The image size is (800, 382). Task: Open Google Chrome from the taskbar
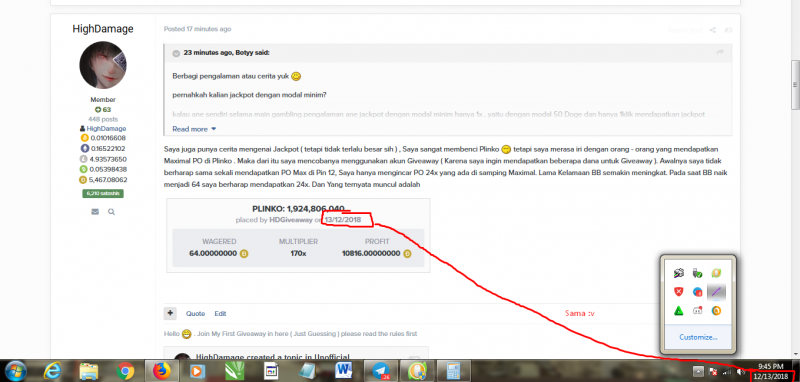[125, 371]
